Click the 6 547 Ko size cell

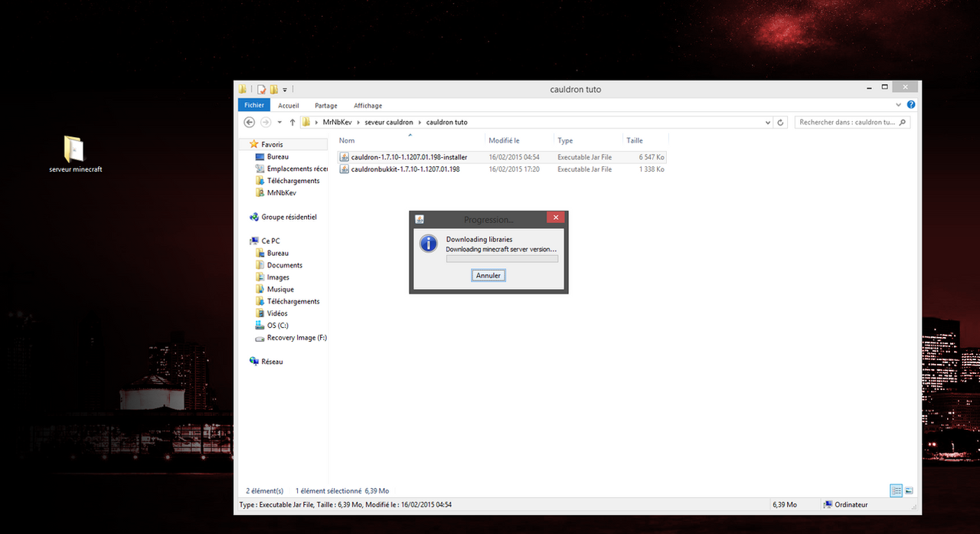(650, 157)
